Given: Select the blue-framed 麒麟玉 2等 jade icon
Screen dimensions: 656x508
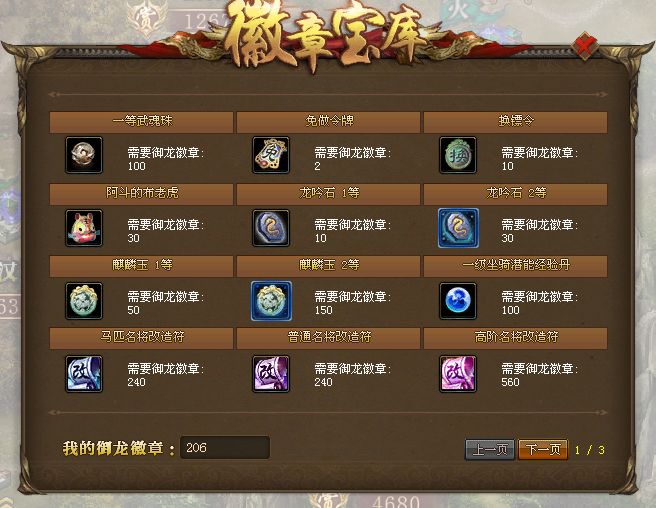Looking at the screenshot, I should pos(272,301).
